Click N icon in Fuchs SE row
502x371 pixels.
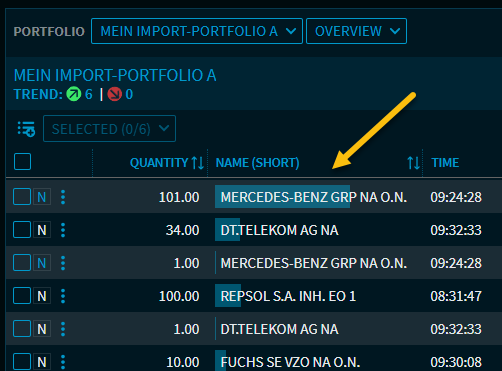pyautogui.click(x=42, y=362)
